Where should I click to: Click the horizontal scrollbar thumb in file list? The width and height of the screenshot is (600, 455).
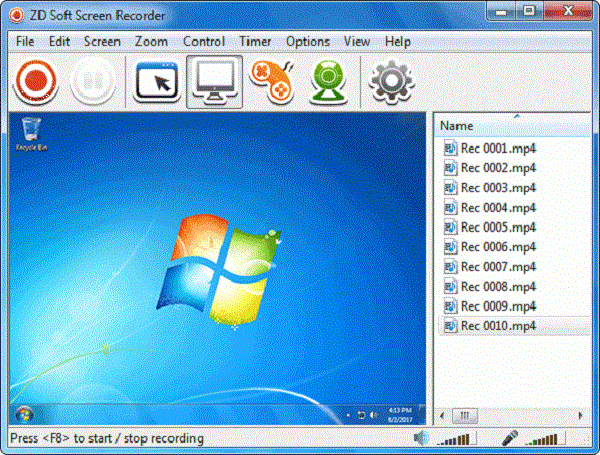(x=465, y=416)
